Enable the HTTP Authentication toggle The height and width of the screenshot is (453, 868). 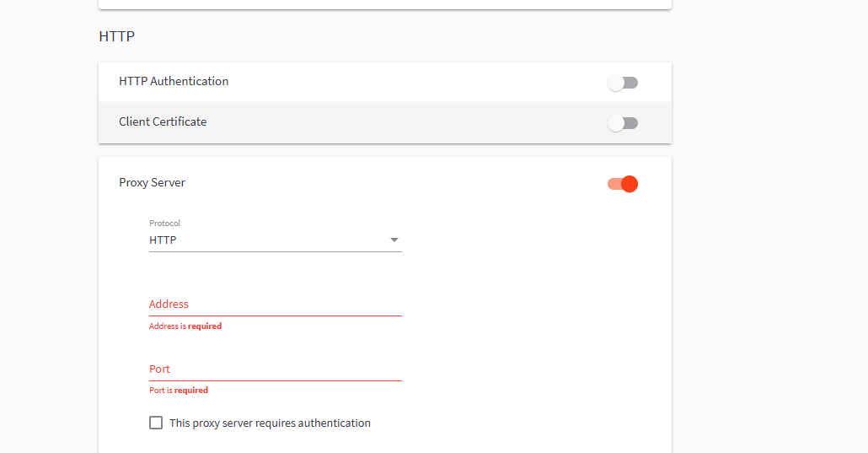(623, 83)
